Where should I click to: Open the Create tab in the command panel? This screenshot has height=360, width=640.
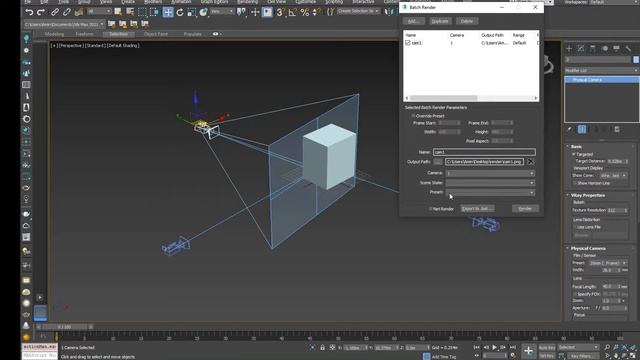tap(569, 49)
